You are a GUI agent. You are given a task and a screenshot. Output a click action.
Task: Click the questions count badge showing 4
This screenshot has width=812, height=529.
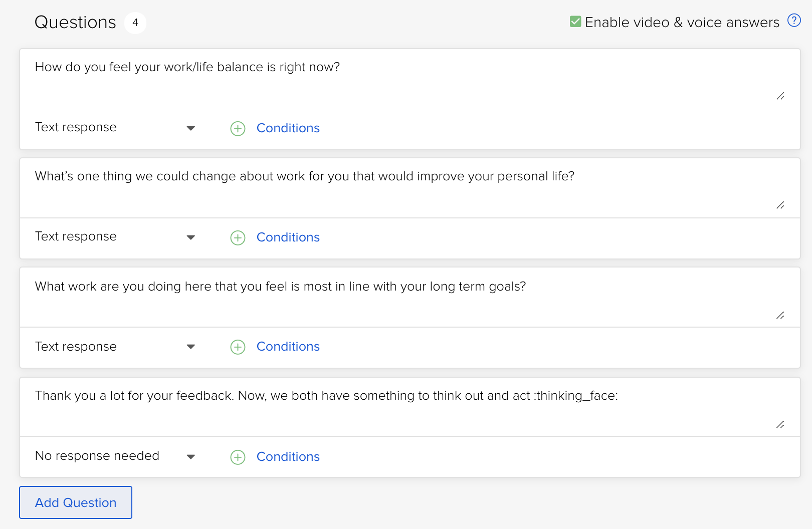pyautogui.click(x=135, y=23)
